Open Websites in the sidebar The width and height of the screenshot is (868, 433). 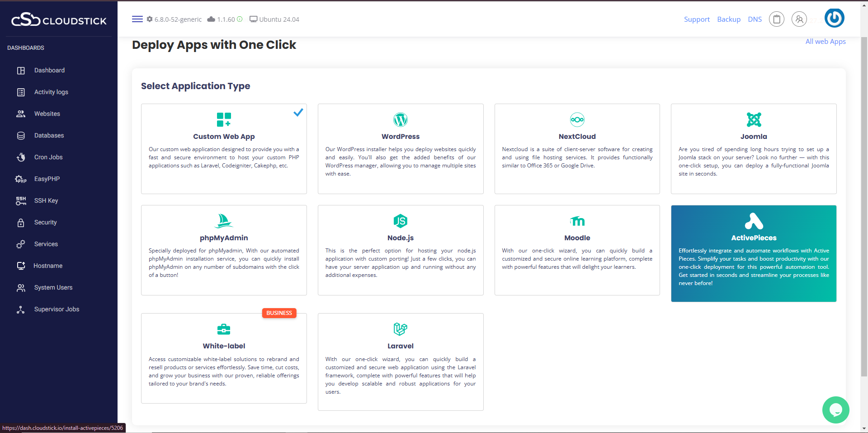47,114
